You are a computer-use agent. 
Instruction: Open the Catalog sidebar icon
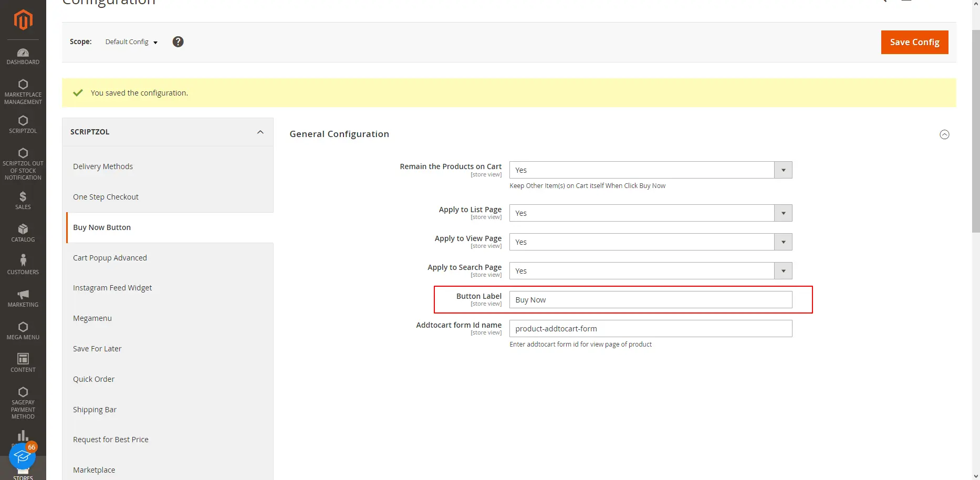(x=23, y=233)
